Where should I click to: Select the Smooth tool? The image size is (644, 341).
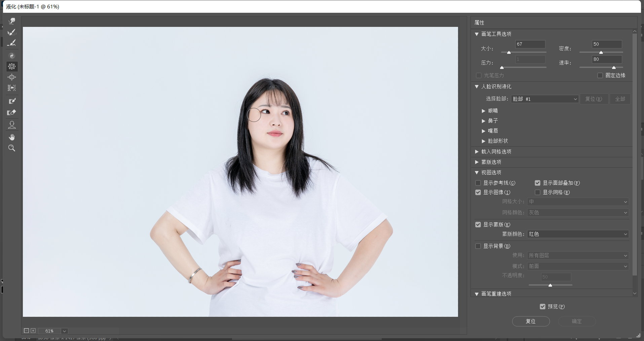pyautogui.click(x=12, y=43)
